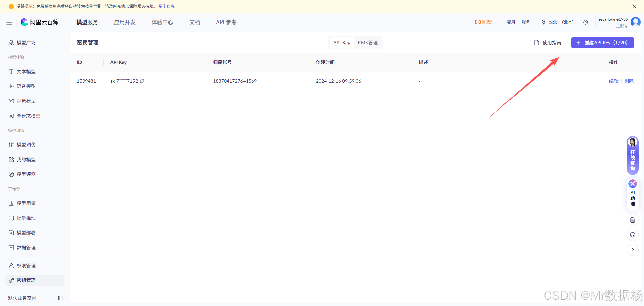The image size is (644, 306).
Task: Open the API 参考 menu item
Action: click(226, 22)
